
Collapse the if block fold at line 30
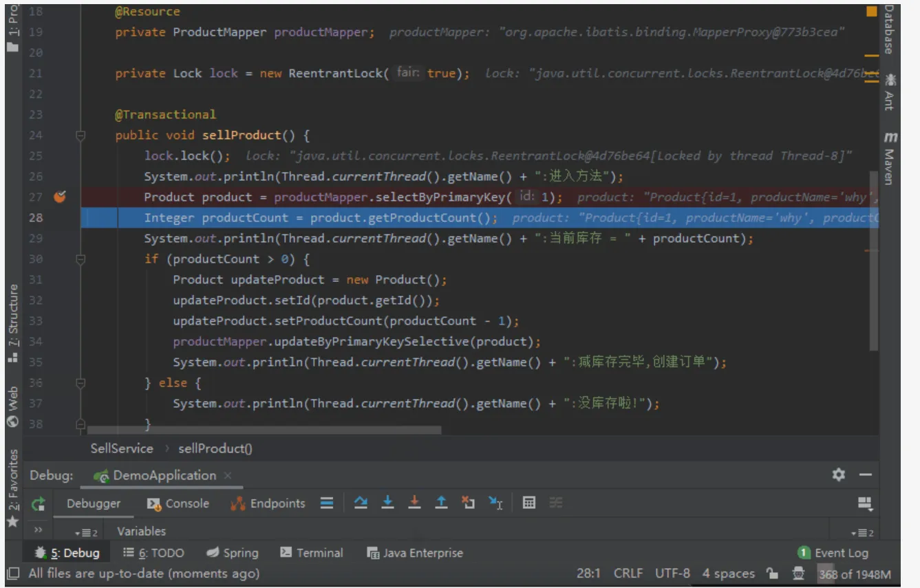(x=81, y=259)
